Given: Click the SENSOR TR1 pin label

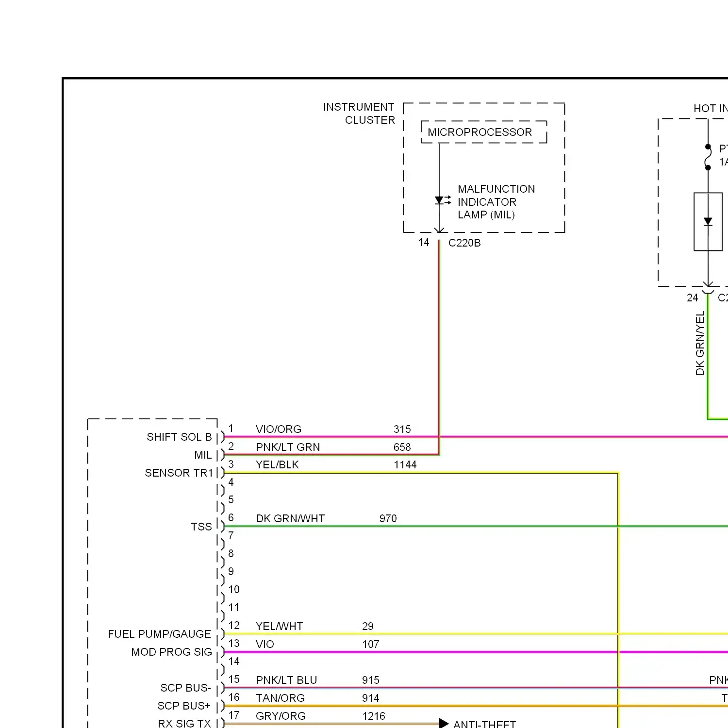Looking at the screenshot, I should tap(179, 473).
